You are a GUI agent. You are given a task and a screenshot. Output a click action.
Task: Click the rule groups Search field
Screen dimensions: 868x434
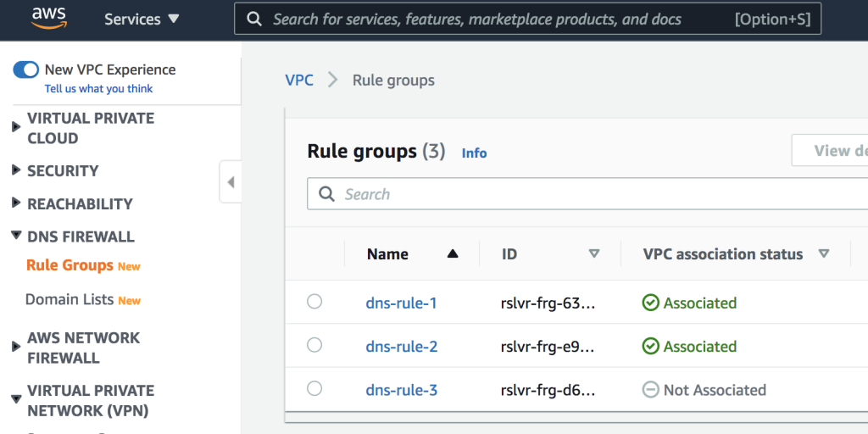(x=593, y=194)
